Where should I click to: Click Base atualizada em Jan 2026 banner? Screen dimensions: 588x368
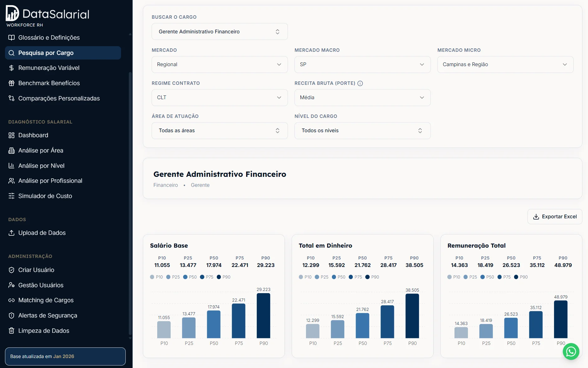tap(65, 356)
